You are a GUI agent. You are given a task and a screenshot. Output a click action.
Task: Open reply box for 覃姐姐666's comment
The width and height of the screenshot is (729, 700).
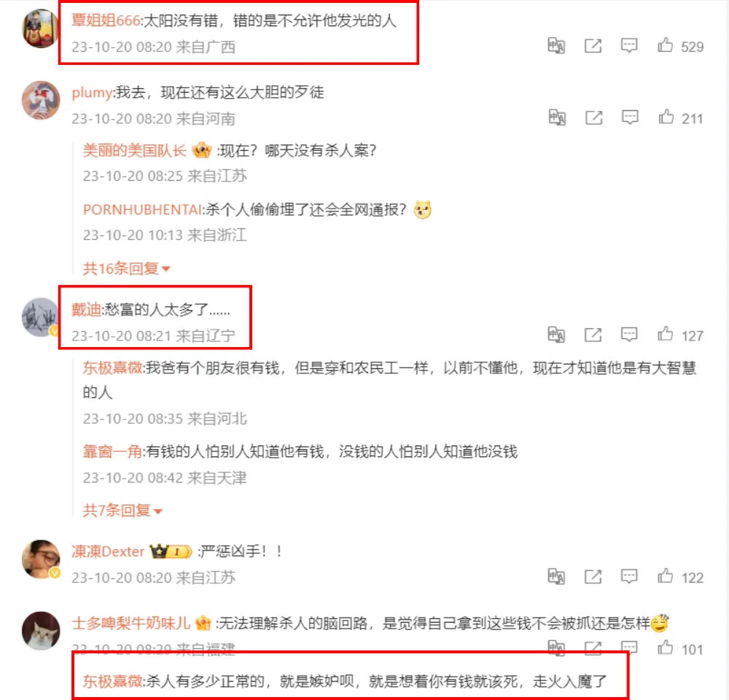(x=629, y=46)
